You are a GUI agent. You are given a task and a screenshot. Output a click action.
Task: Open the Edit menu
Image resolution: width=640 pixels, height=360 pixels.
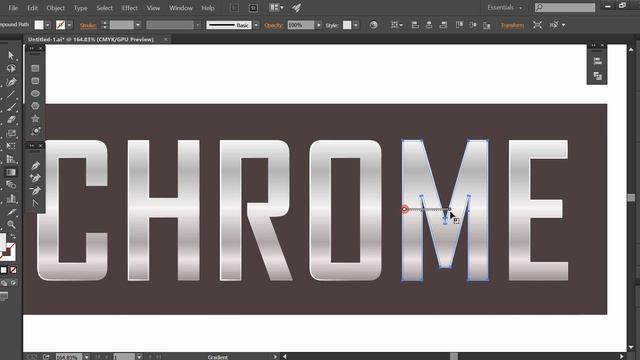pyautogui.click(x=32, y=8)
